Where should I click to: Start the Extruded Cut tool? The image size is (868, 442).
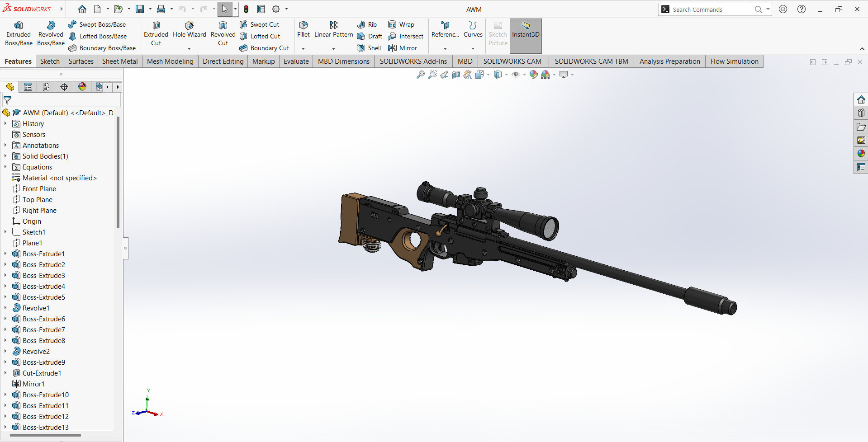coord(156,33)
